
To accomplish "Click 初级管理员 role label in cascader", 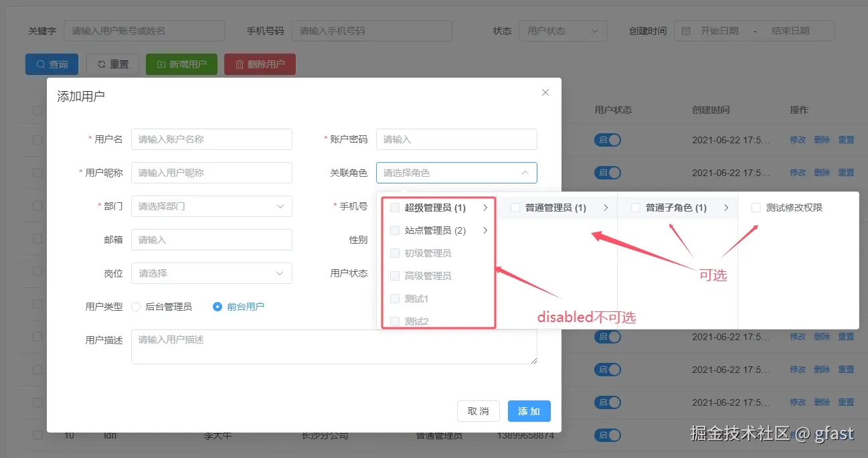I will (428, 253).
